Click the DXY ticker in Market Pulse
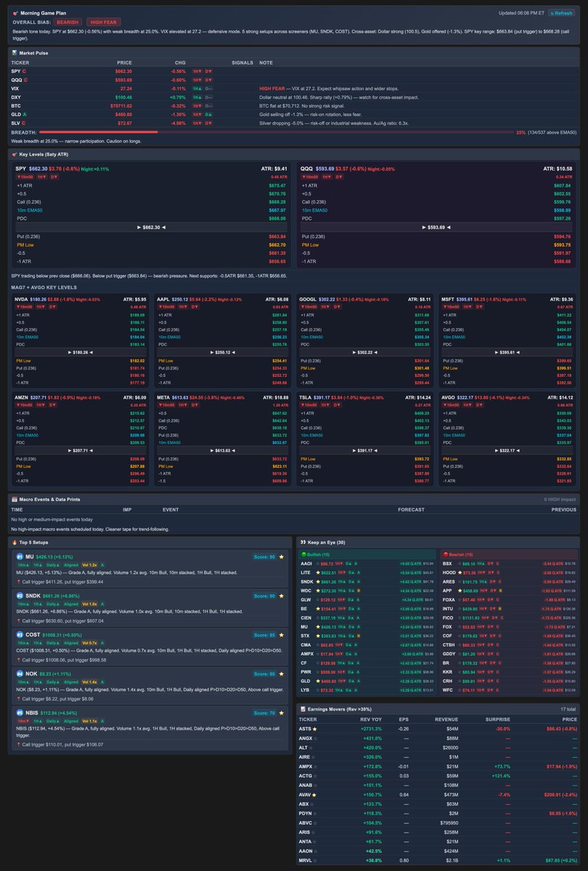The image size is (588, 871). (15, 96)
